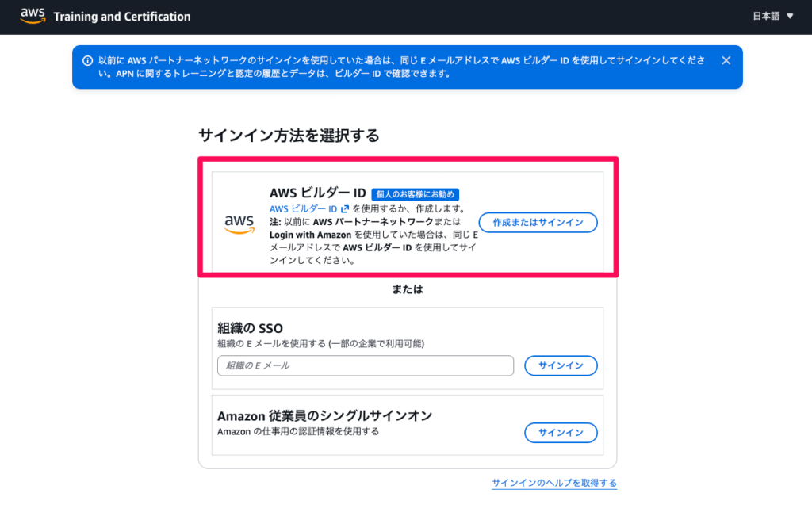Click the info icon in the blue banner

click(87, 60)
